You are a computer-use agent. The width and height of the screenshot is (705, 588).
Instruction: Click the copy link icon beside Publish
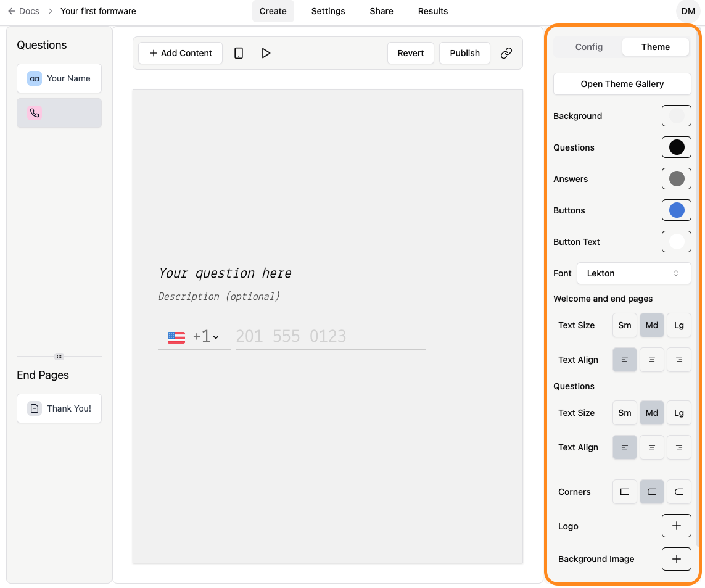[x=506, y=53]
